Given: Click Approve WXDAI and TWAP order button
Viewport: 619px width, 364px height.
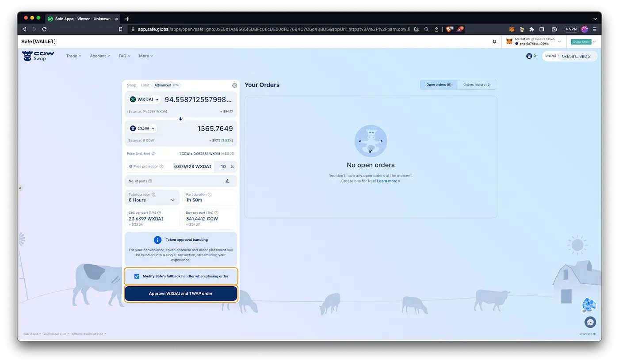Looking at the screenshot, I should [x=181, y=293].
